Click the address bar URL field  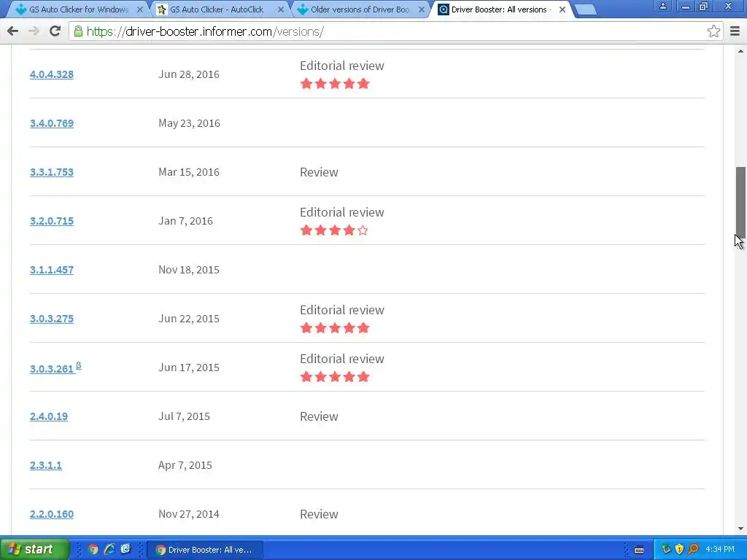coord(395,31)
